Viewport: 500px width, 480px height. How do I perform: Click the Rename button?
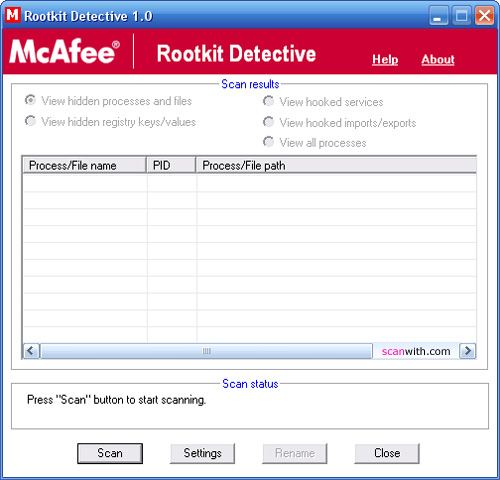tap(295, 453)
